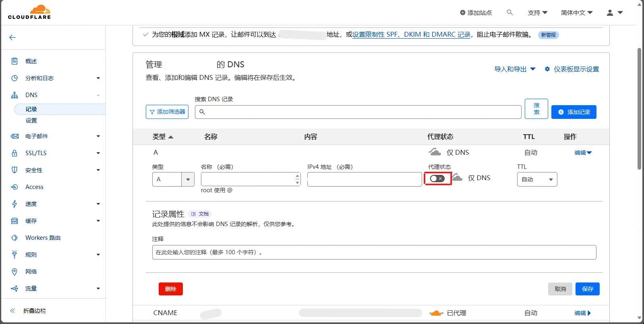Collapse the DNS menu section arrow
The width and height of the screenshot is (644, 324).
click(98, 95)
